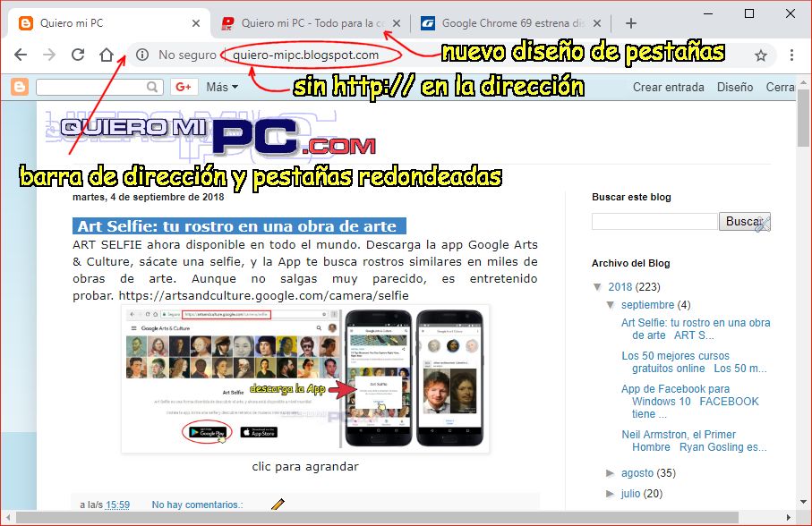
Task: Go back with the browser back arrow
Action: pos(21,55)
